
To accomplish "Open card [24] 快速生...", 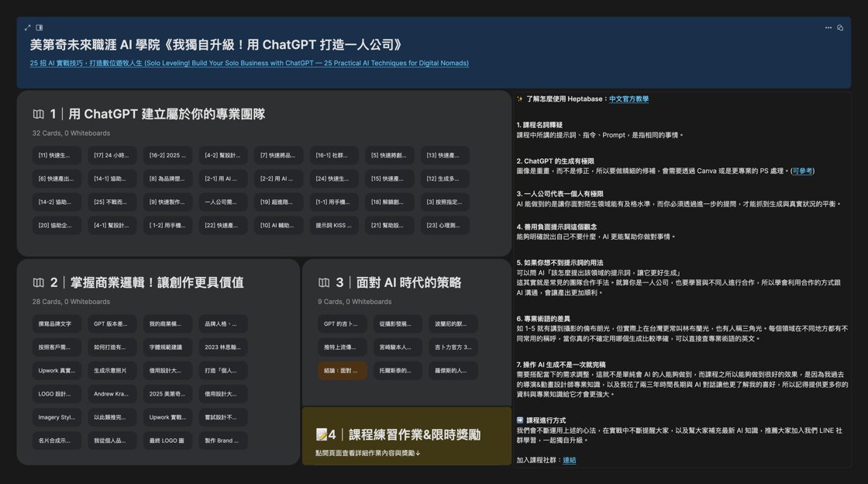I will coord(334,179).
